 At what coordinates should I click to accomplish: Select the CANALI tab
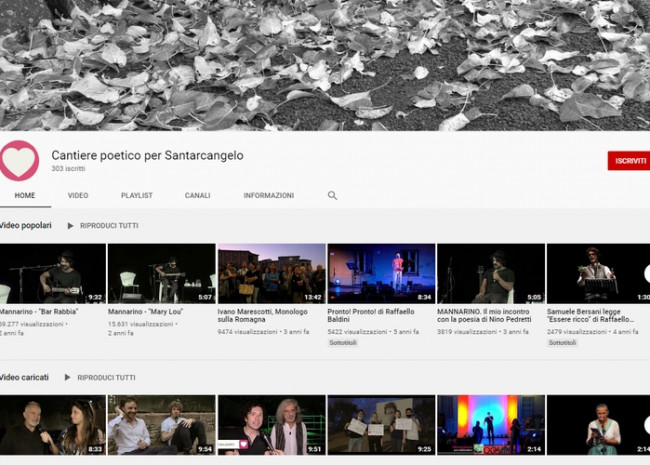coord(197,196)
